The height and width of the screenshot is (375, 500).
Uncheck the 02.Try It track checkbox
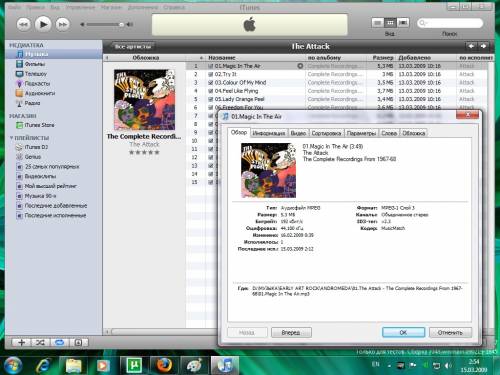[x=210, y=74]
